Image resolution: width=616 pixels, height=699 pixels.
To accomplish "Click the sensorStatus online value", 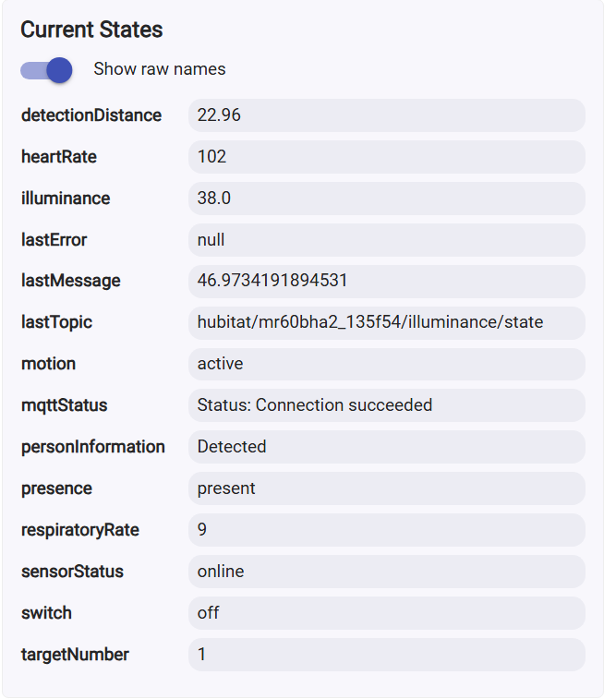I will [386, 572].
